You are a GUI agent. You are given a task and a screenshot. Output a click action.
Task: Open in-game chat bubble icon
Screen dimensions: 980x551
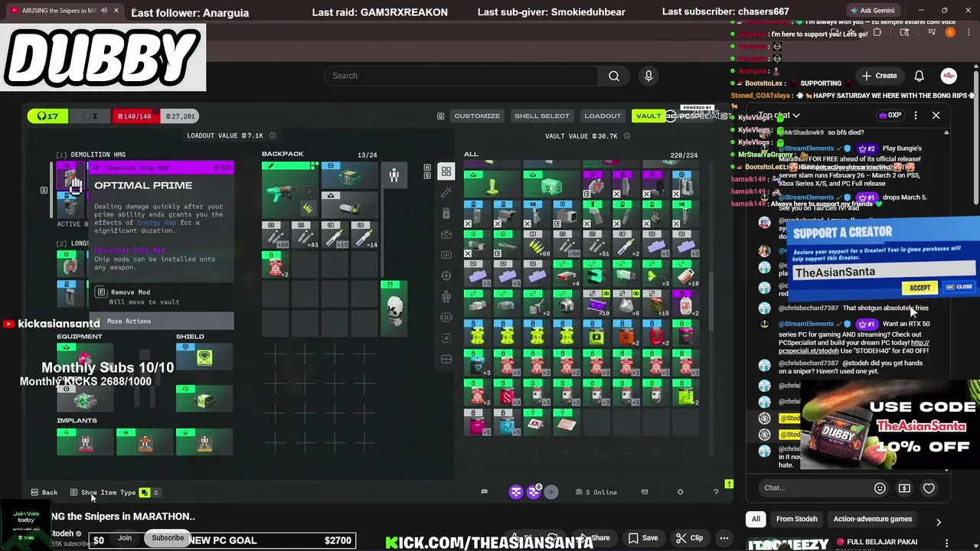pos(484,492)
